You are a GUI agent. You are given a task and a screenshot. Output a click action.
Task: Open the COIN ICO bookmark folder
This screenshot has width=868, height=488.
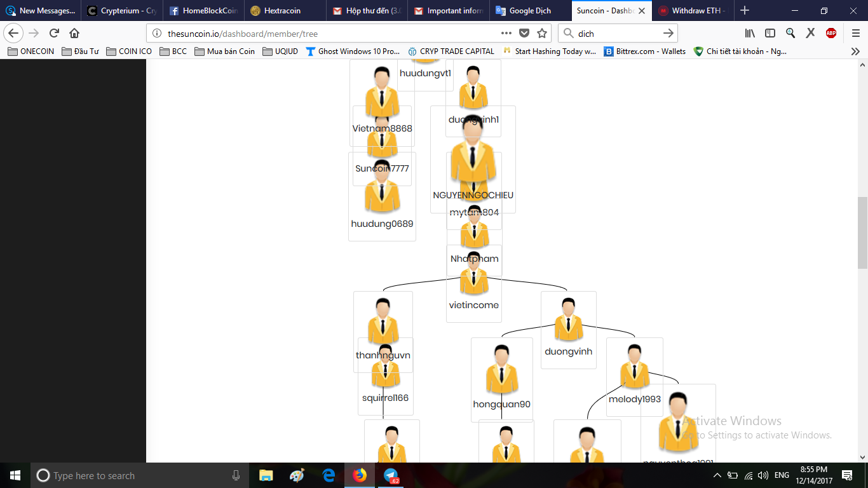(x=129, y=51)
